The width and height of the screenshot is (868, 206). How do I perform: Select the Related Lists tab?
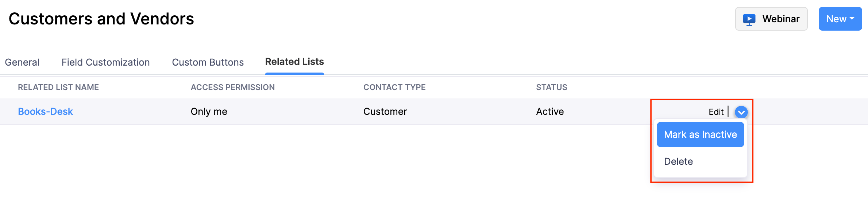click(294, 62)
